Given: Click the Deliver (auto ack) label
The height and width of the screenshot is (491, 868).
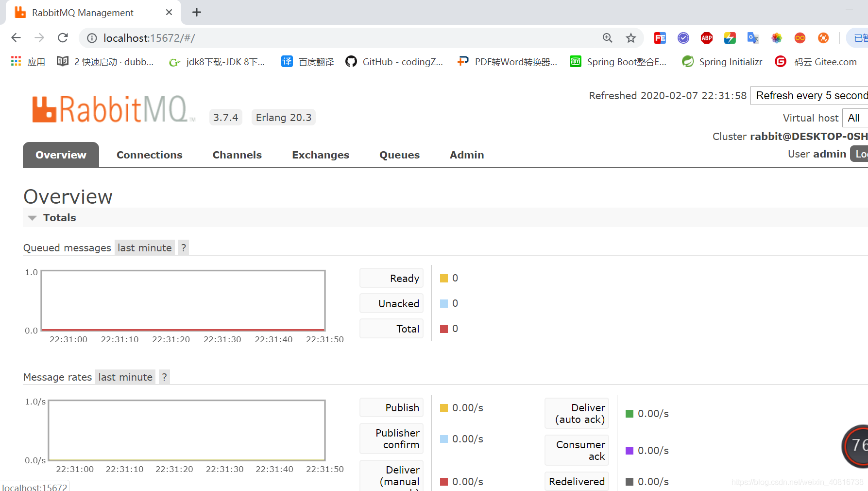Looking at the screenshot, I should pyautogui.click(x=577, y=413).
